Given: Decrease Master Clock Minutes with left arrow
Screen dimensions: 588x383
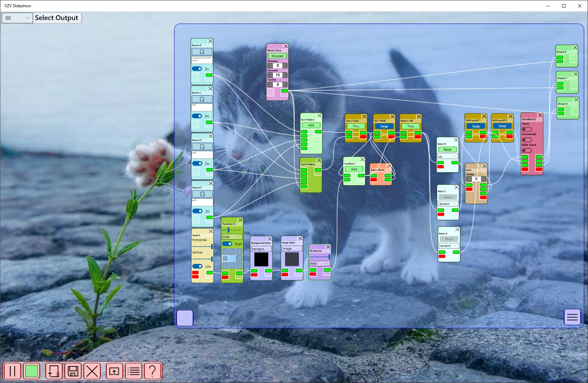Looking at the screenshot, I should pos(270,65).
